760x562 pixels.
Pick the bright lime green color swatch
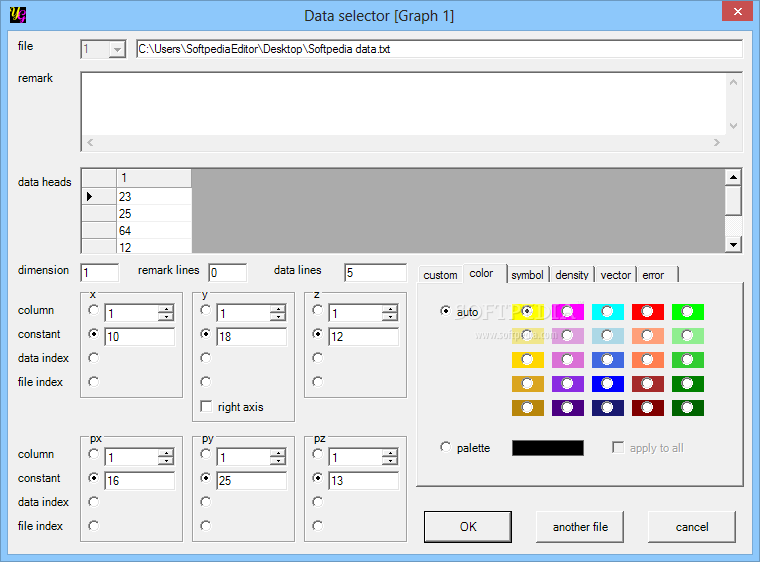(x=688, y=312)
